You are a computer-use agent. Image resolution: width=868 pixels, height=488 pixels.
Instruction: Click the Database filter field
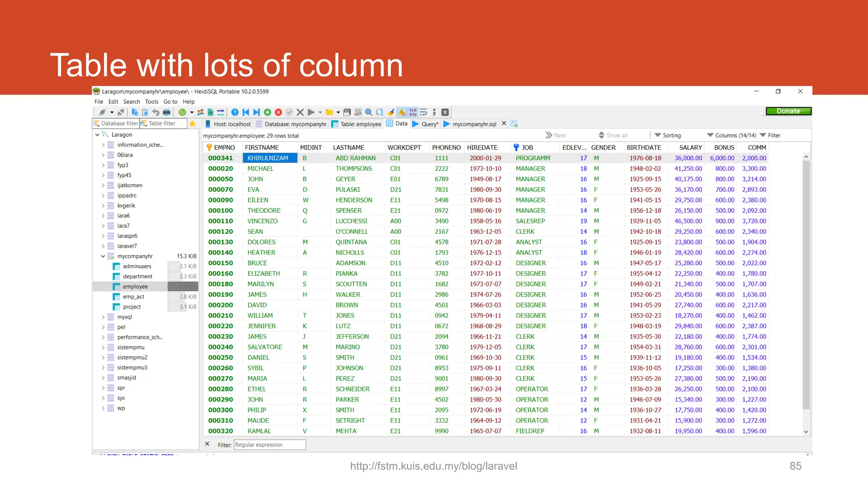[116, 123]
